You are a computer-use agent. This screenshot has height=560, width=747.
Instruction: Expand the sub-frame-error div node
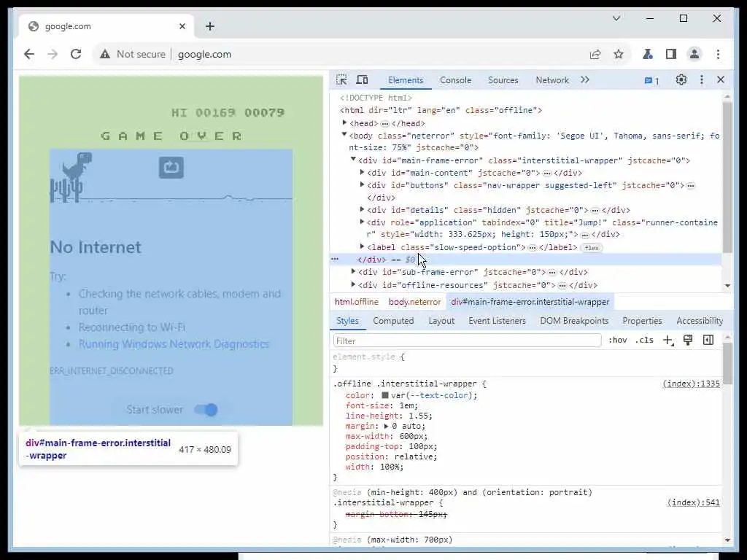pyautogui.click(x=353, y=271)
